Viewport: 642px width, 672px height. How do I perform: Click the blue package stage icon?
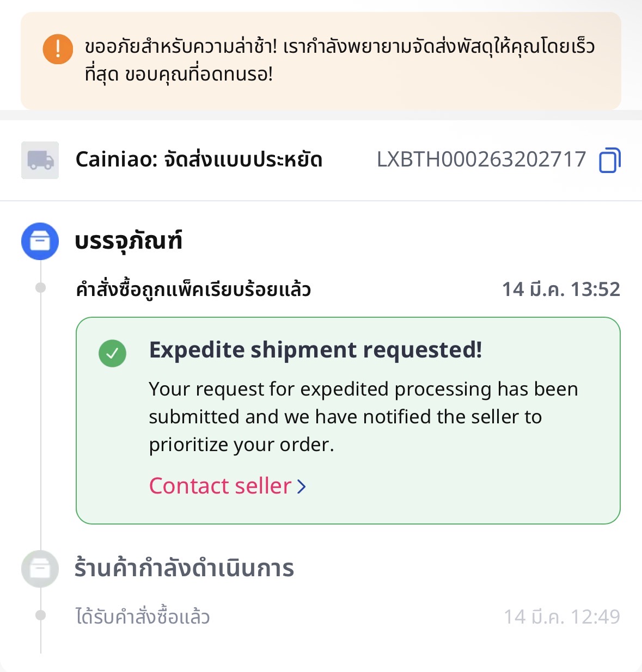click(x=40, y=241)
